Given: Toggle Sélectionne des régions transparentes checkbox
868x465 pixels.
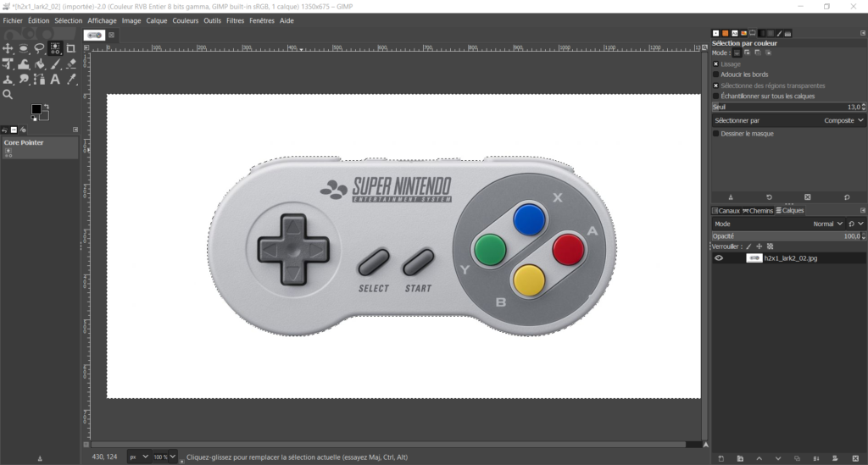Looking at the screenshot, I should pos(715,86).
